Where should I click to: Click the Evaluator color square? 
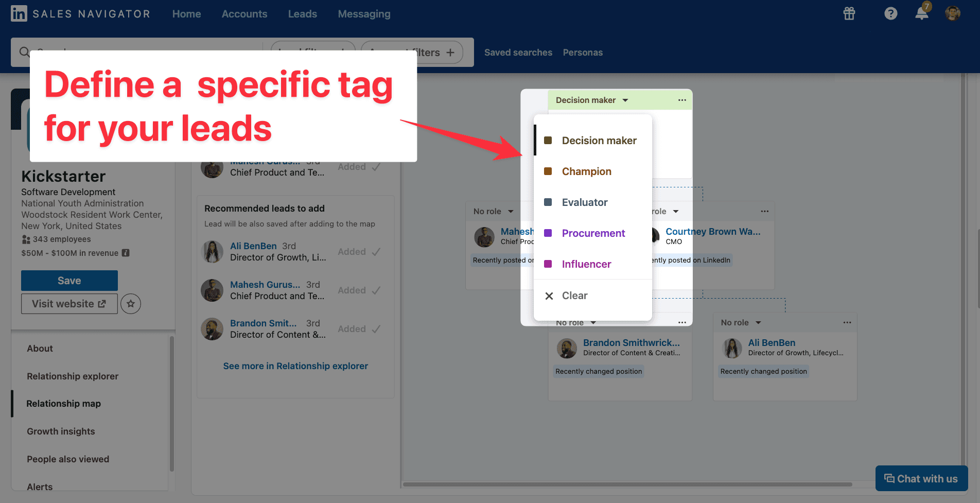[x=548, y=202]
